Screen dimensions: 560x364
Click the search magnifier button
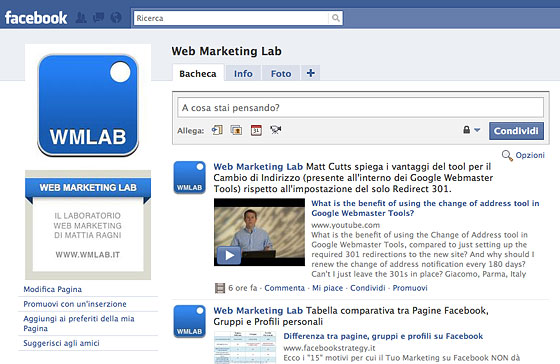tap(336, 18)
